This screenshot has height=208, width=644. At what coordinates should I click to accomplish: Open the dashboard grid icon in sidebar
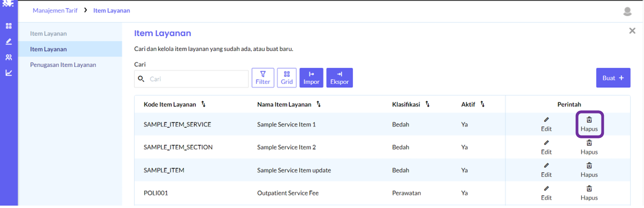coord(9,26)
